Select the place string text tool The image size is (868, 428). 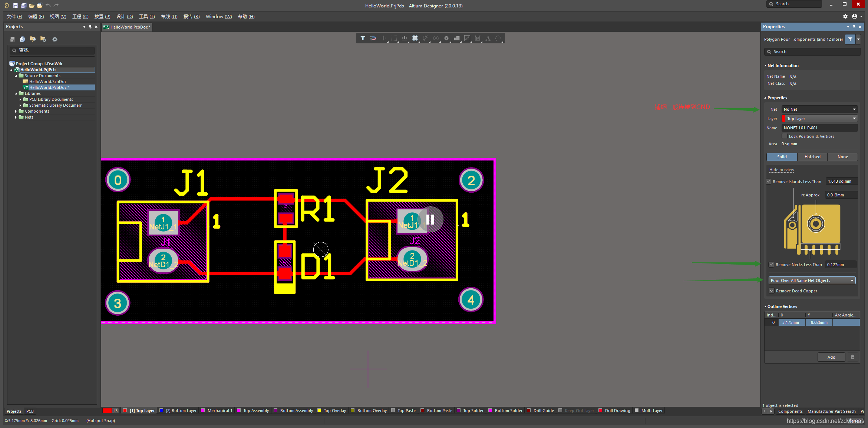(x=488, y=38)
